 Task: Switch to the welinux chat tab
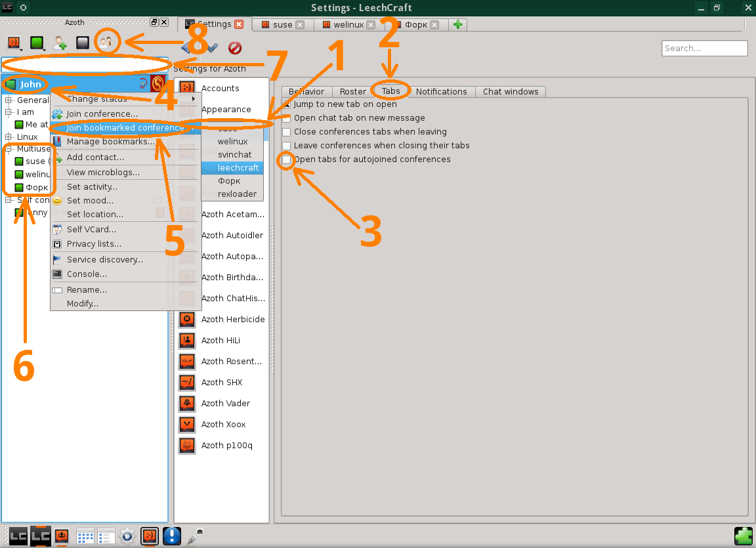tap(348, 24)
